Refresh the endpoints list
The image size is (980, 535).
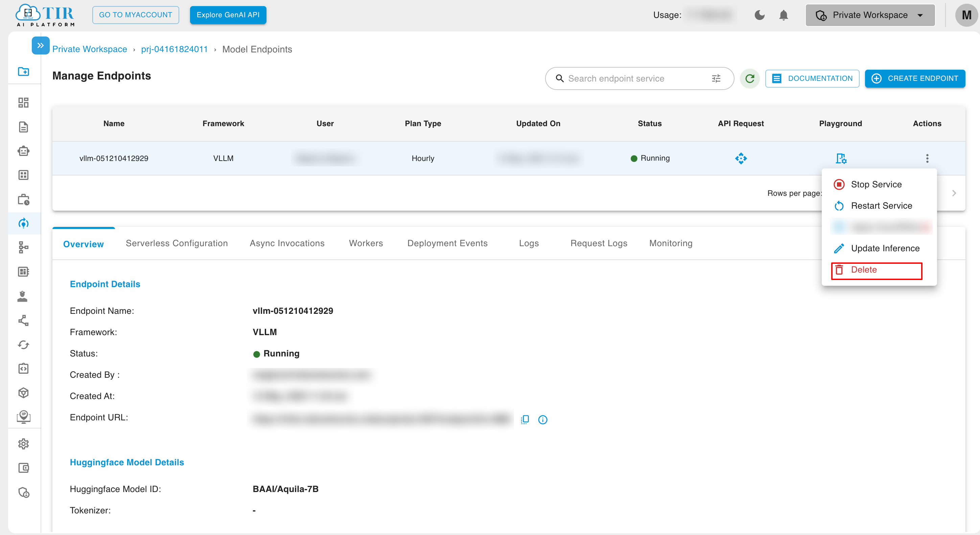click(750, 78)
